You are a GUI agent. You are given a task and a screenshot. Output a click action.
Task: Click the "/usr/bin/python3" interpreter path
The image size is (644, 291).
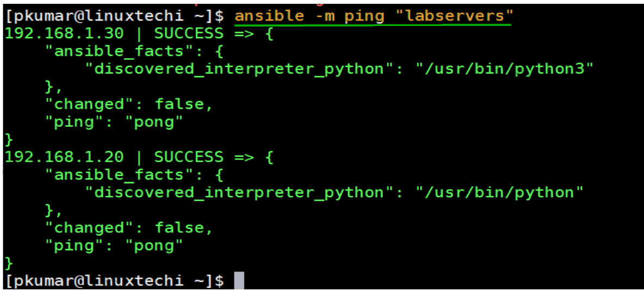(x=504, y=69)
